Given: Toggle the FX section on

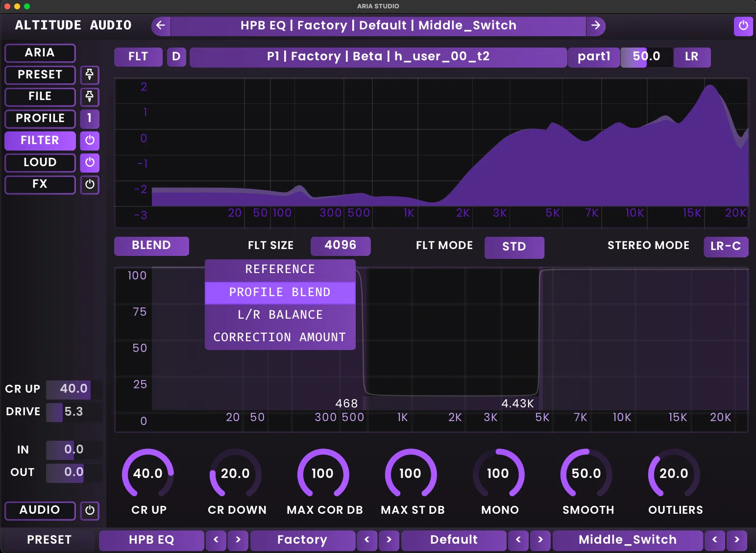Looking at the screenshot, I should [x=90, y=185].
